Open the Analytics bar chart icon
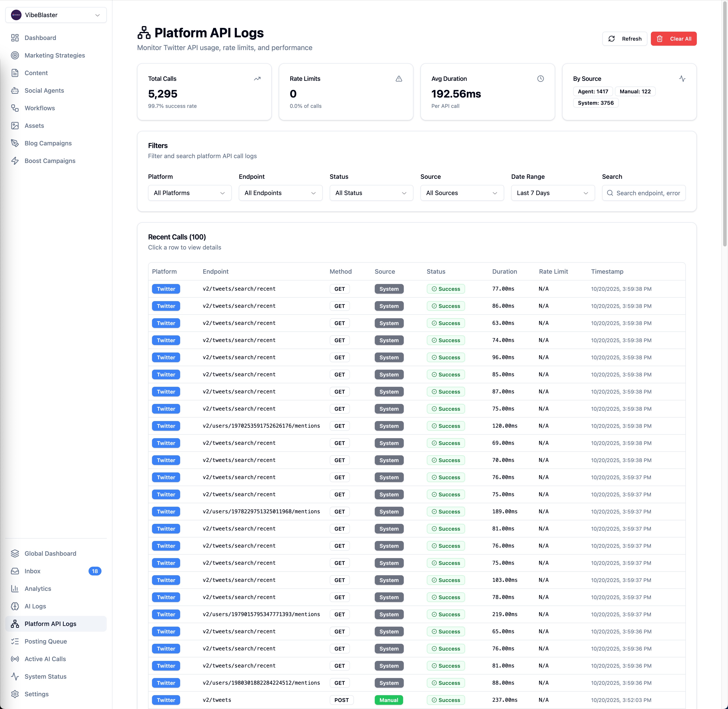 [x=15, y=588]
